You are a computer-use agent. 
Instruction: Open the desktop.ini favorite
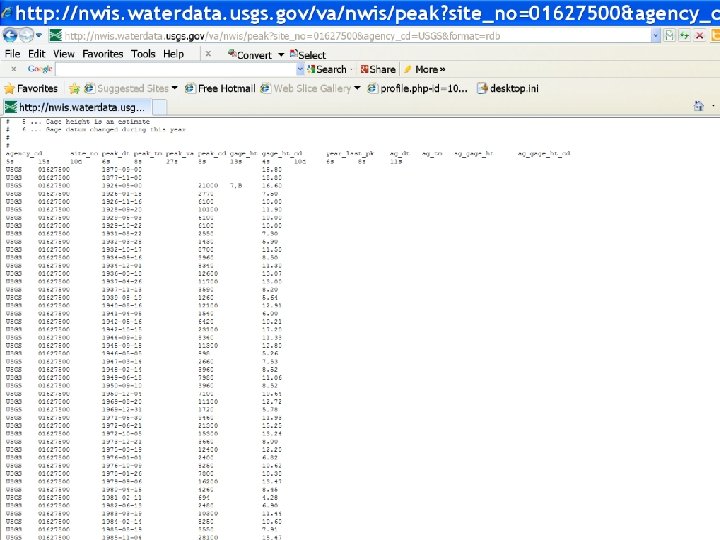click(x=507, y=88)
